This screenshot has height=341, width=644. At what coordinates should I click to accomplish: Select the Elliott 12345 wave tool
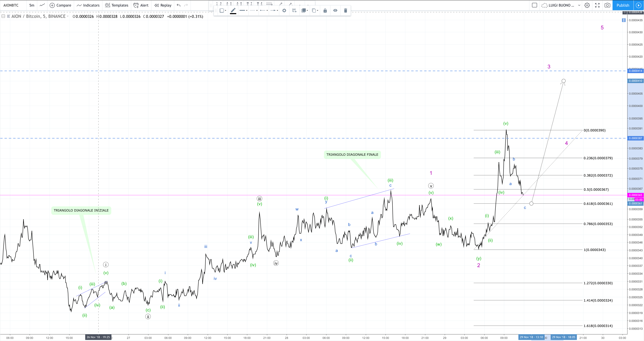[219, 3]
